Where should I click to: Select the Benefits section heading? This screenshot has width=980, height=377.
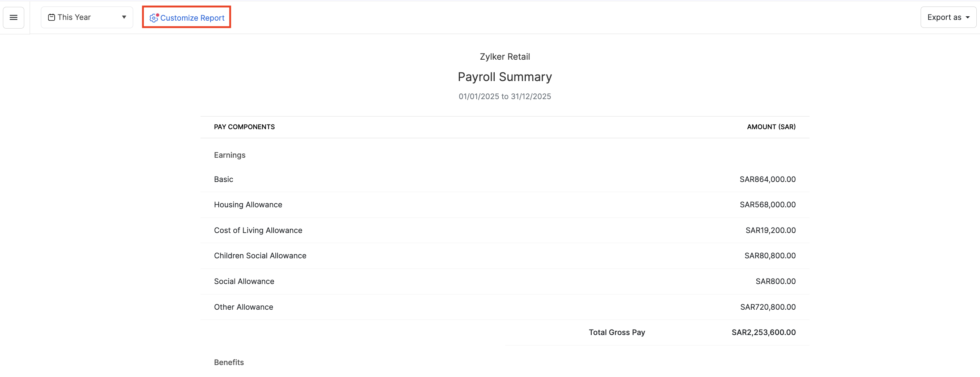[229, 362]
